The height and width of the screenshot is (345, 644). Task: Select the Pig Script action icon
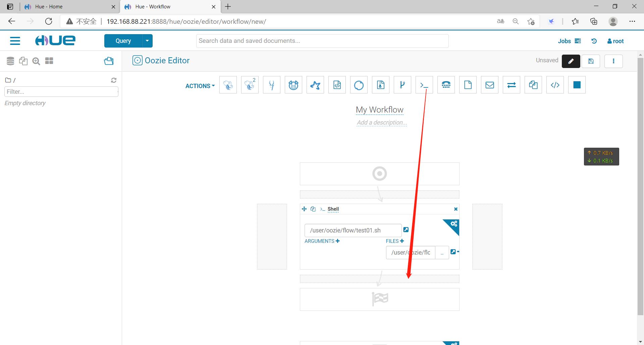point(293,85)
